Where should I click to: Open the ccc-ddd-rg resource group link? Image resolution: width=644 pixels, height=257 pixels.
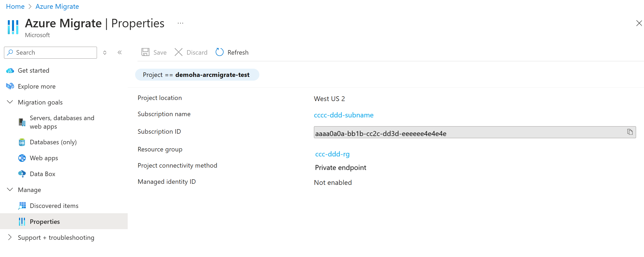(x=332, y=154)
